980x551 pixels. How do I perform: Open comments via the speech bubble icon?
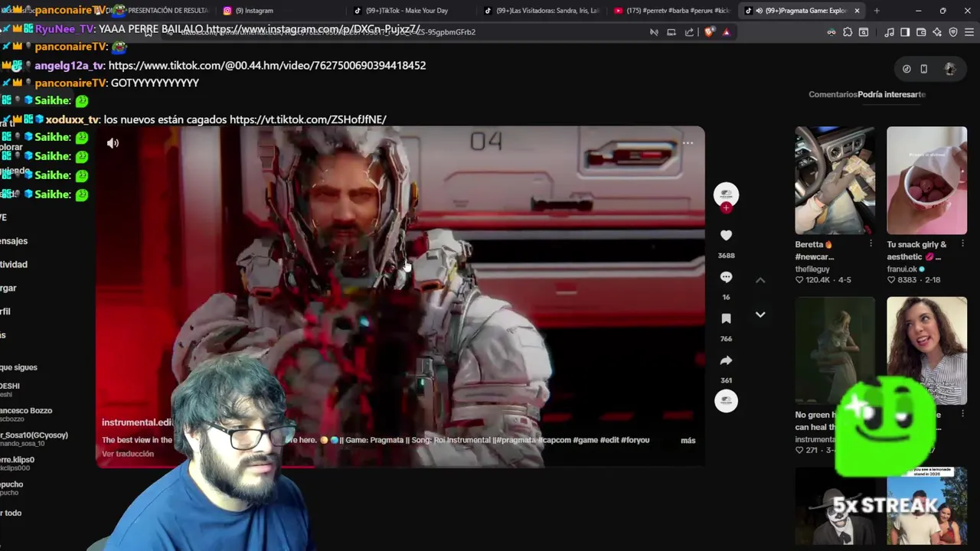point(726,277)
